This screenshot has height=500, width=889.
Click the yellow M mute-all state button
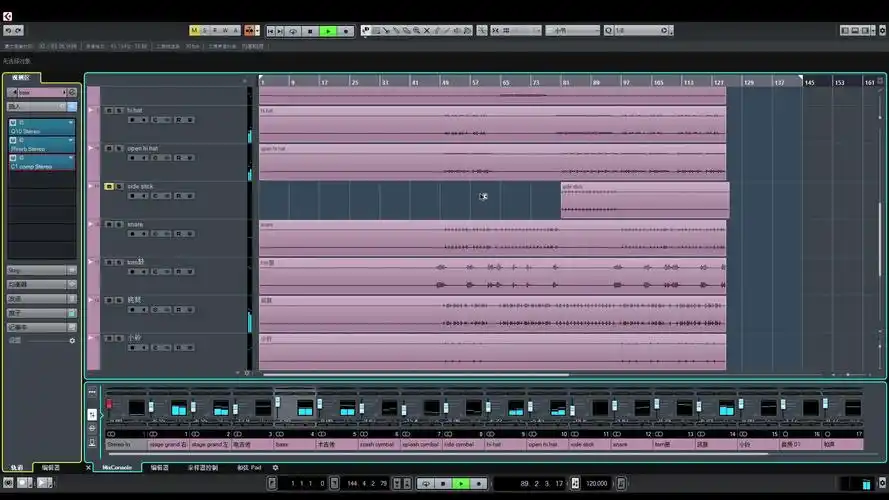click(x=193, y=31)
